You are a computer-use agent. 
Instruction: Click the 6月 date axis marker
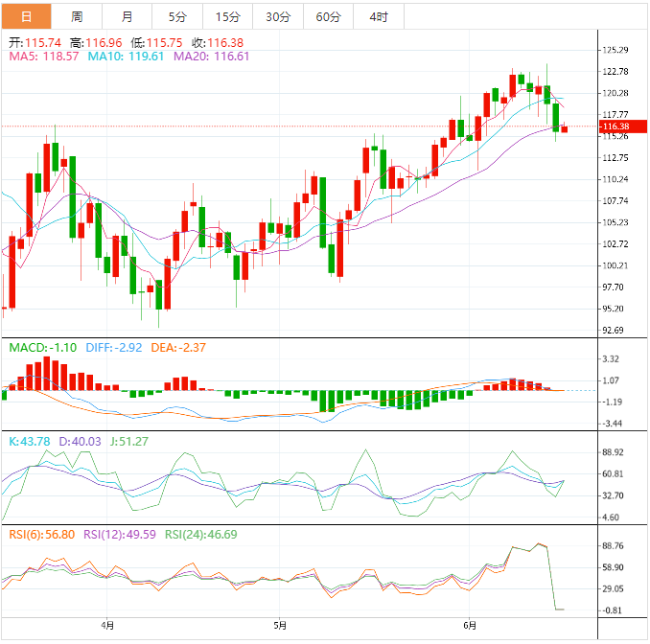[470, 627]
